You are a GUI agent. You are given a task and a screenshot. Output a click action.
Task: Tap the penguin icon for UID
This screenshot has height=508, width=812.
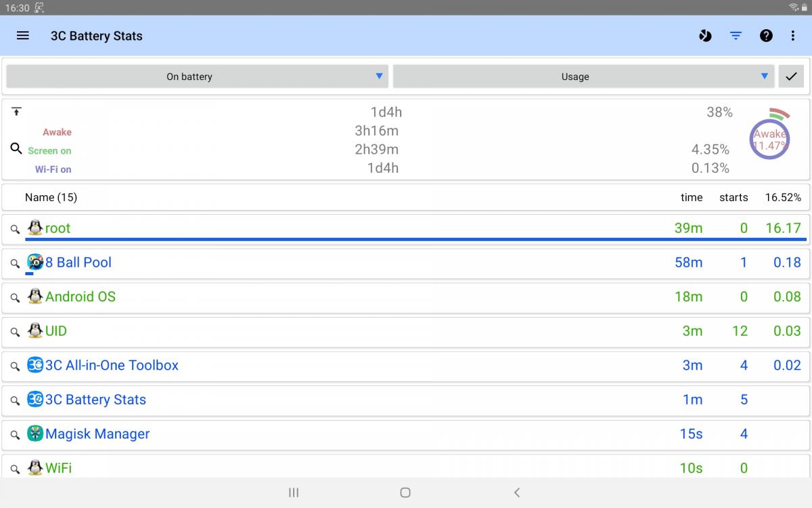coord(35,331)
